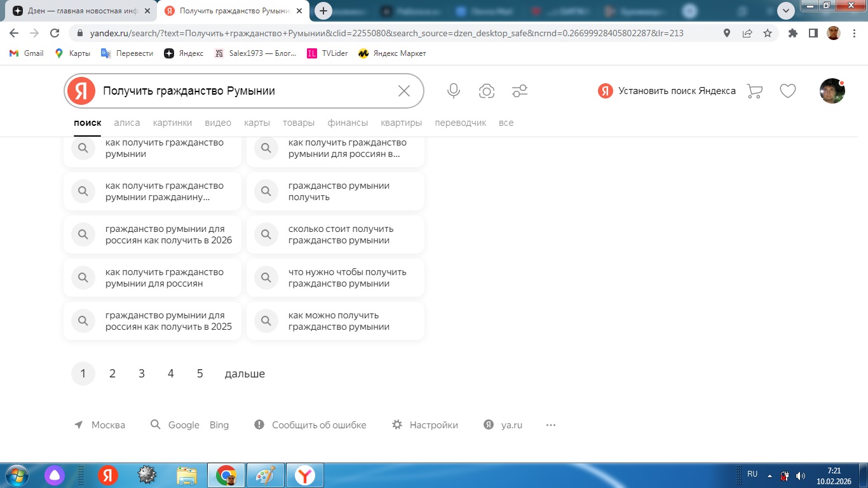This screenshot has width=868, height=488.
Task: Open the алиса search tab
Action: (x=127, y=123)
